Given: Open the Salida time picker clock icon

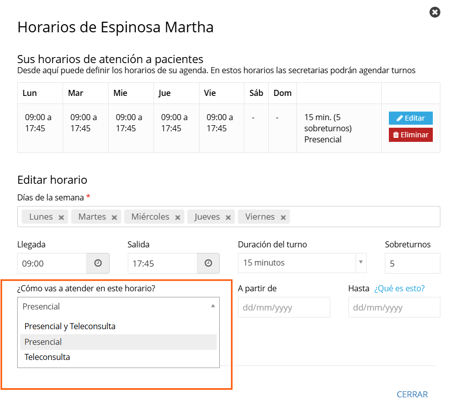Looking at the screenshot, I should [x=208, y=263].
